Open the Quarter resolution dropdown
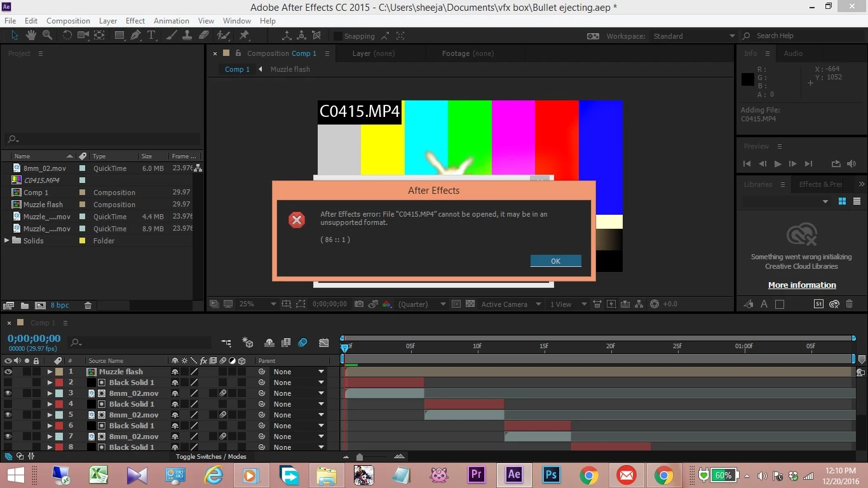868x488 pixels. tap(423, 304)
